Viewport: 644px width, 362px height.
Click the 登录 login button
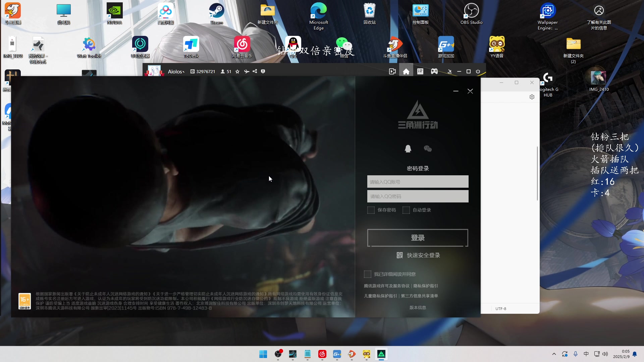(418, 238)
